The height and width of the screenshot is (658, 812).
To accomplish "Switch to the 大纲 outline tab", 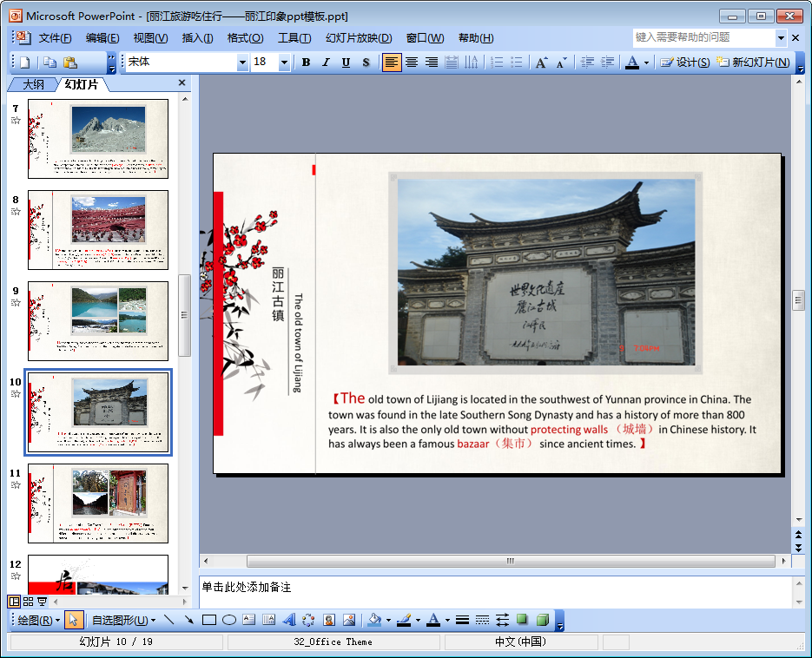I will pos(33,84).
